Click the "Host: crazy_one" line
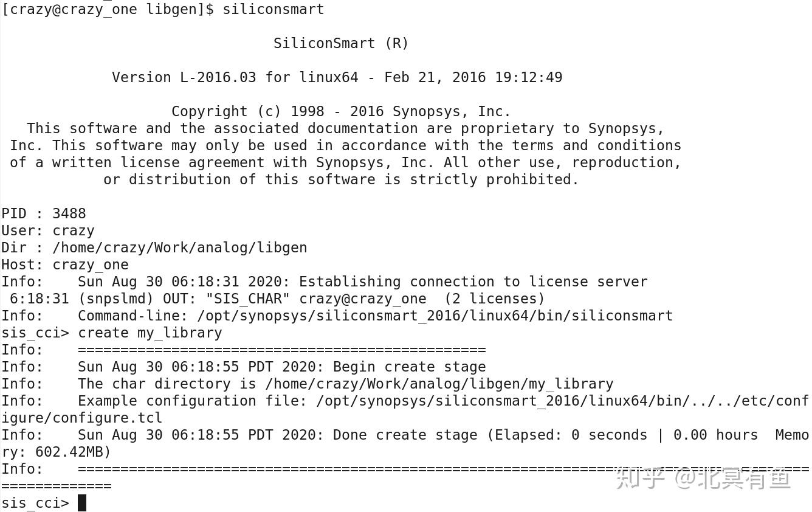Screen dimensions: 812x512 65,265
